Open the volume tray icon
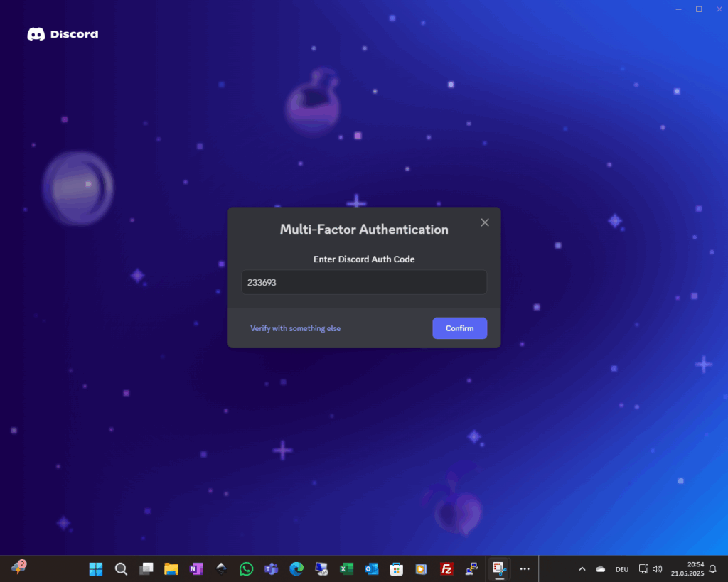The image size is (728, 582). click(x=658, y=569)
